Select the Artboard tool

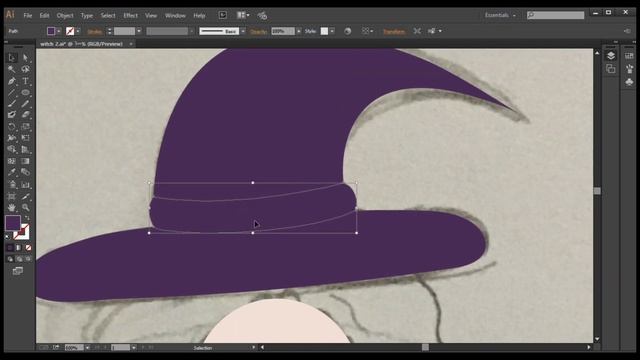[x=11, y=196]
